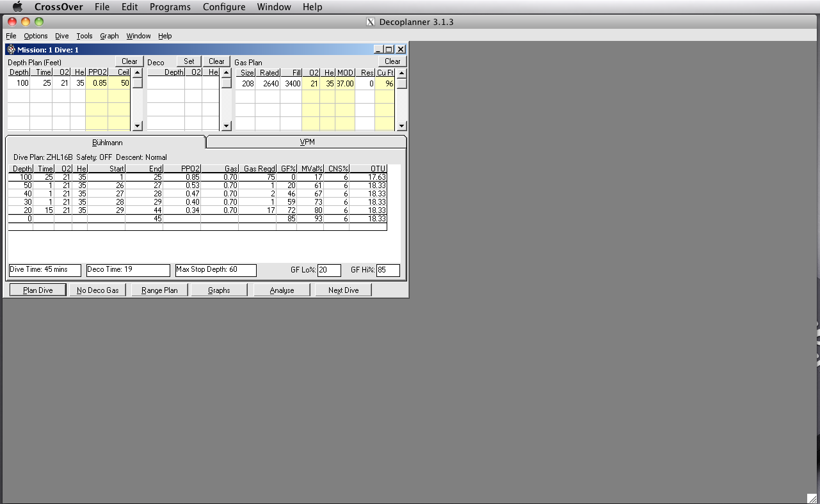Open the Dive menu
The width and height of the screenshot is (820, 504).
(61, 36)
